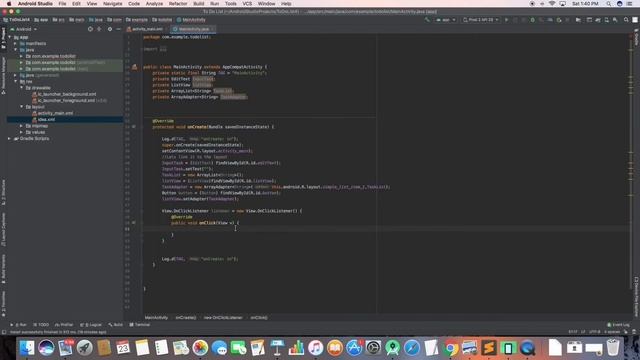This screenshot has height=360, width=640.
Task: Click the Debug app bug icon
Action: (x=532, y=20)
